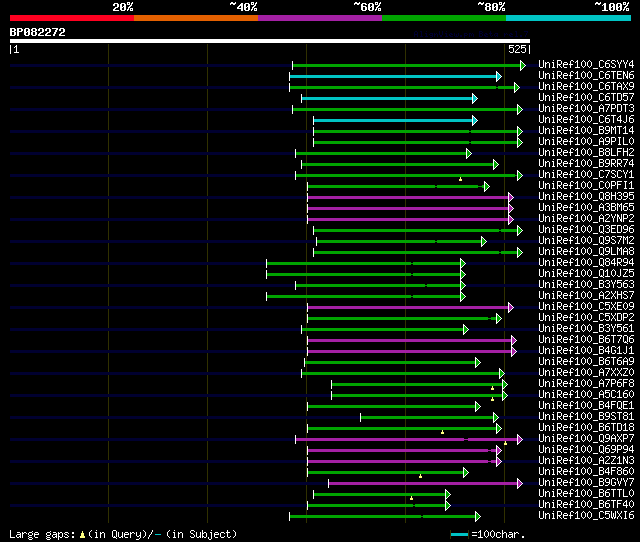Open the UniRef100_Q9LMA8 entry
This screenshot has width=640, height=542.
click(x=586, y=252)
